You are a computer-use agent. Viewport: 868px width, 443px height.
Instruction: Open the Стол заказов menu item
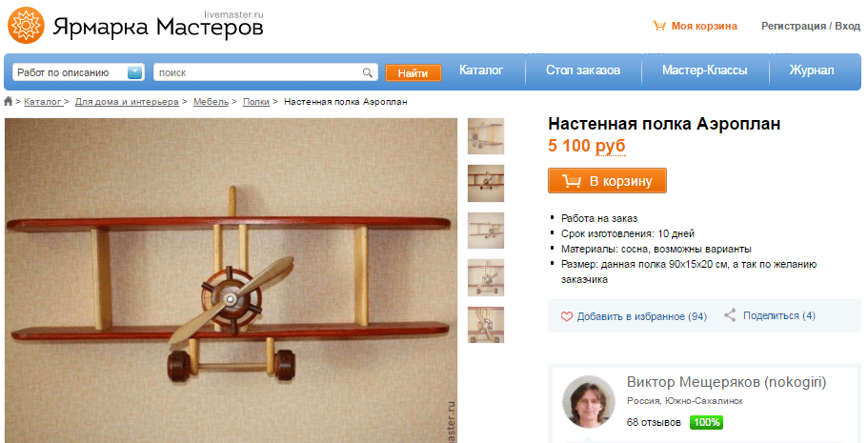583,70
